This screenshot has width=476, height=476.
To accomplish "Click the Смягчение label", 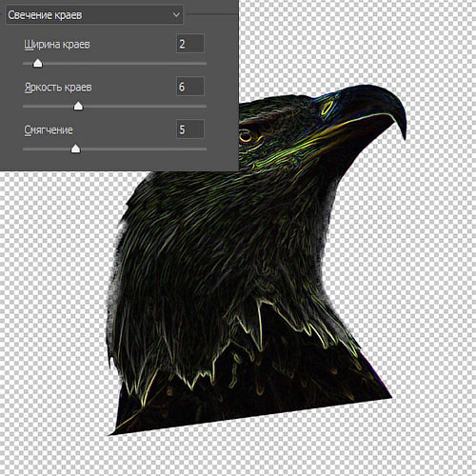I will (49, 130).
